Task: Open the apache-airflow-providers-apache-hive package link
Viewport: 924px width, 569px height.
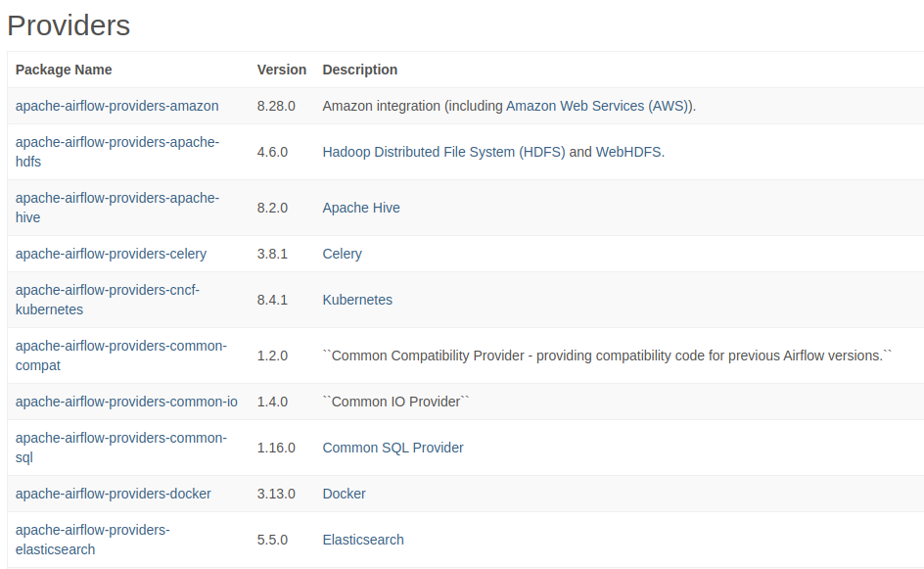Action: [x=117, y=208]
